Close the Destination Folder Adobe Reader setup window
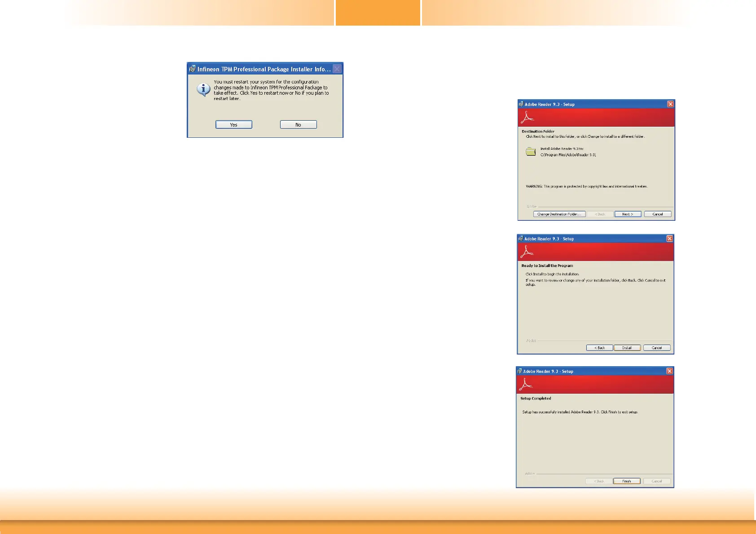The height and width of the screenshot is (534, 756). pos(670,104)
